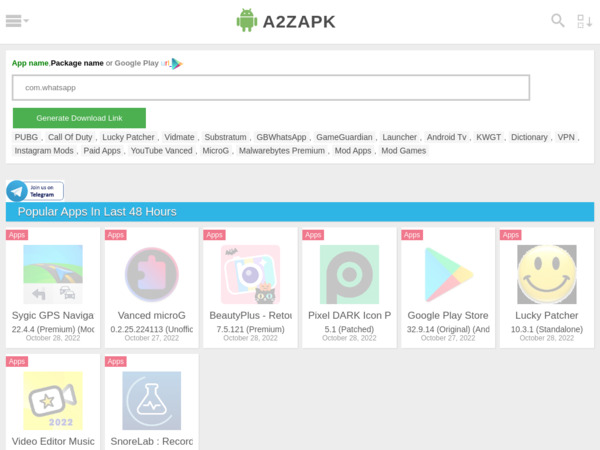Viewport: 600px width, 450px height.
Task: Click the Google Play triangle icon
Action: pyautogui.click(x=176, y=64)
